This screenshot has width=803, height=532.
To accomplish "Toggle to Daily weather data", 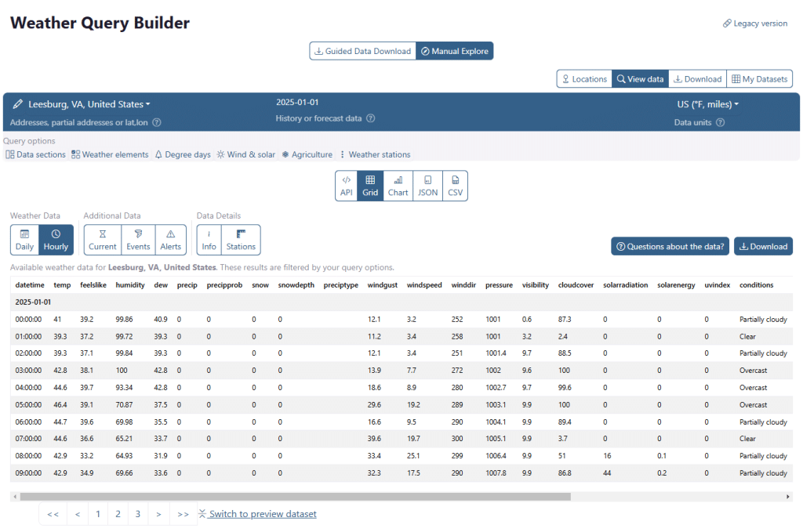I will pos(24,240).
